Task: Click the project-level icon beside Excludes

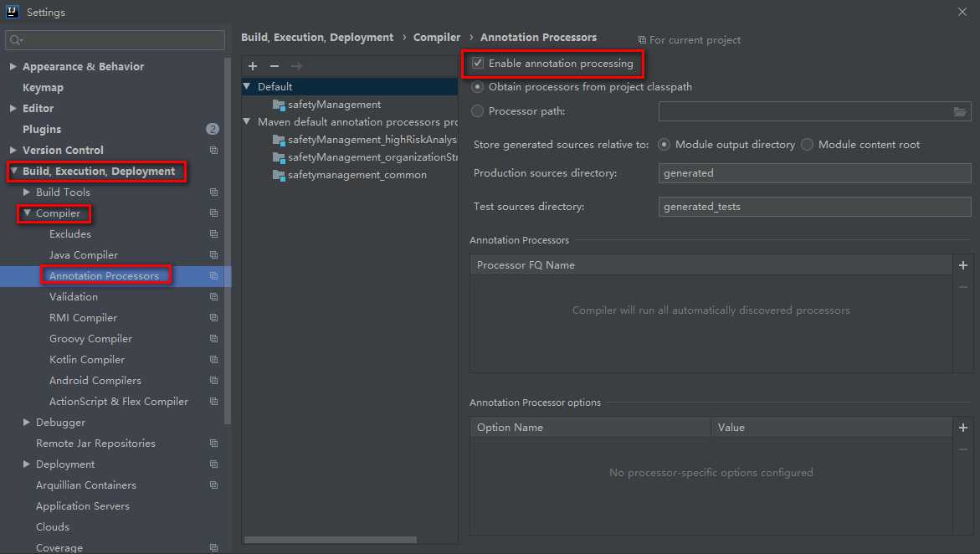Action: [x=213, y=233]
